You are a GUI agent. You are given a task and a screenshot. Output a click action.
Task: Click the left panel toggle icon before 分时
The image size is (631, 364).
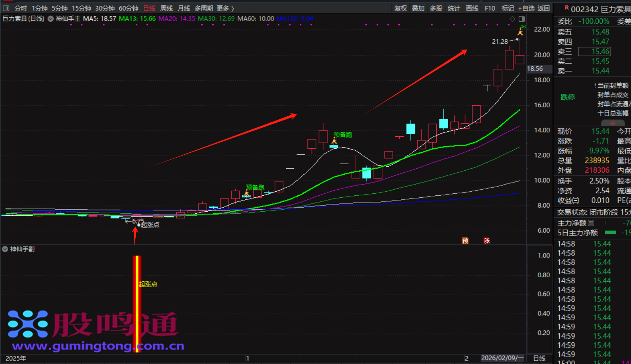[6, 8]
